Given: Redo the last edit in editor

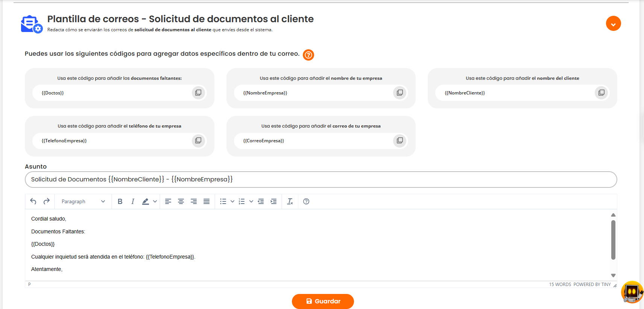Looking at the screenshot, I should point(47,201).
